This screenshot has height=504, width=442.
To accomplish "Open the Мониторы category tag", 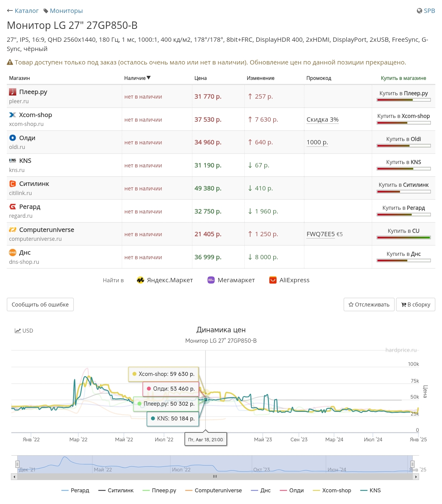I will [x=63, y=11].
